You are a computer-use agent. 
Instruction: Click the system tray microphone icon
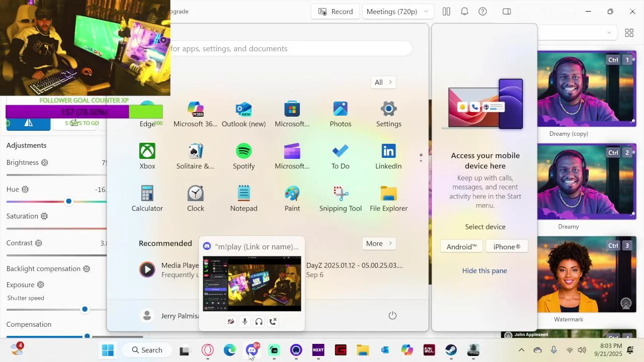[x=553, y=350]
